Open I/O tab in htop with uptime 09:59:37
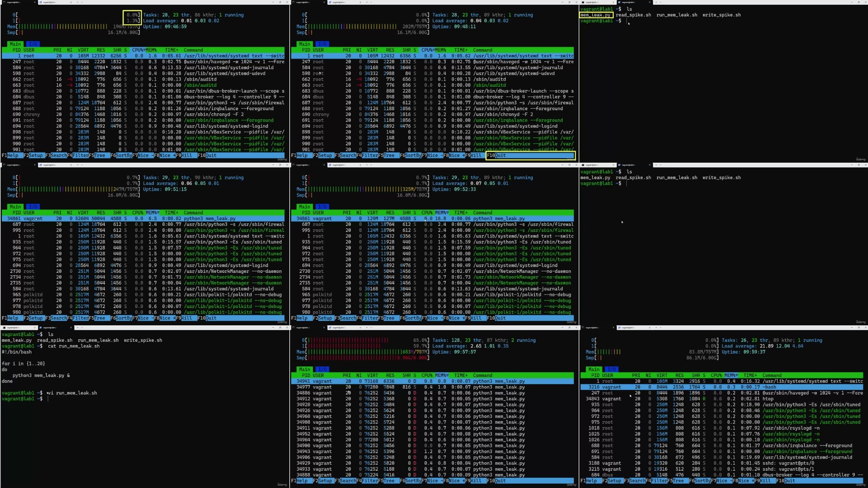 click(x=611, y=369)
